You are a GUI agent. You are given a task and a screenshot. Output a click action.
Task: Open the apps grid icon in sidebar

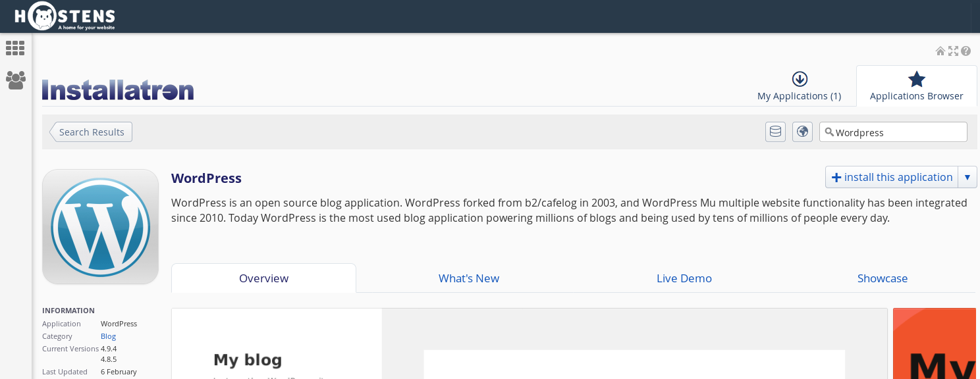(x=15, y=48)
